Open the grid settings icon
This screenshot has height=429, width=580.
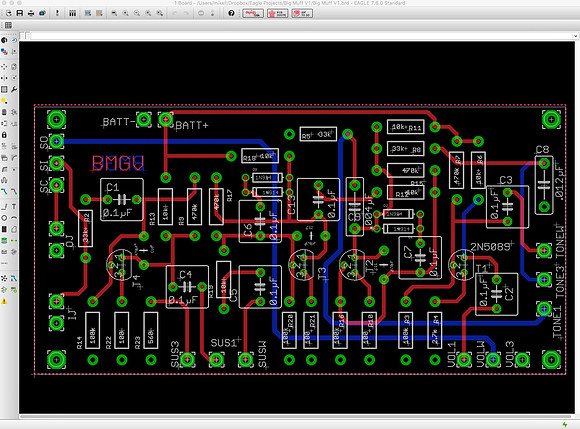click(x=8, y=25)
